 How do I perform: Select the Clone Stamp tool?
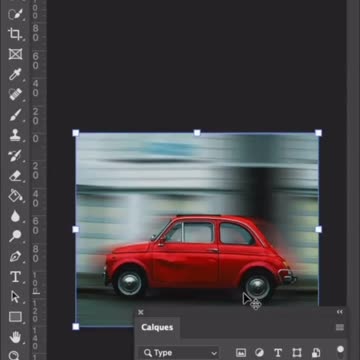(x=15, y=135)
